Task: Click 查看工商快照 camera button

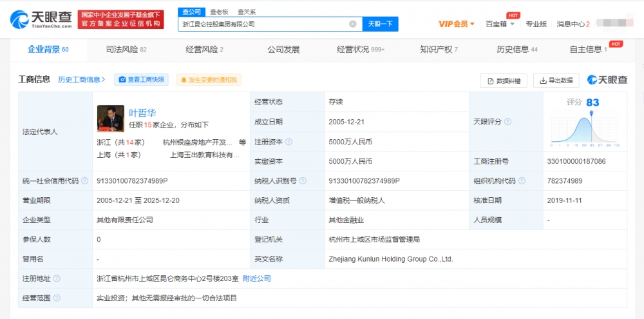Action: pos(141,80)
